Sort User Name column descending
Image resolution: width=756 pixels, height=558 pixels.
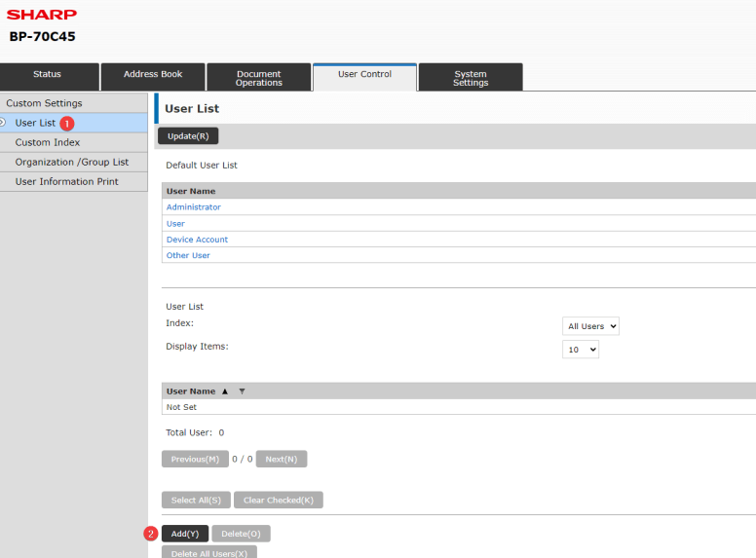tap(242, 391)
